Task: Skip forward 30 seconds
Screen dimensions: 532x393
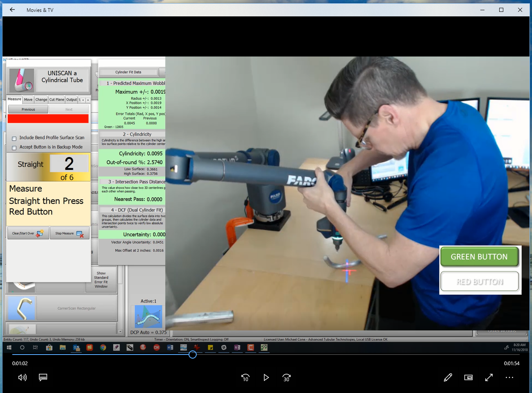Action: tap(286, 377)
